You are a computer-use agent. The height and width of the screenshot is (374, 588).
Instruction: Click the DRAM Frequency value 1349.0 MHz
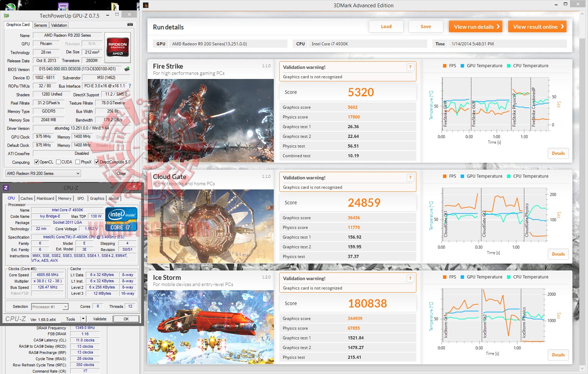(x=85, y=328)
